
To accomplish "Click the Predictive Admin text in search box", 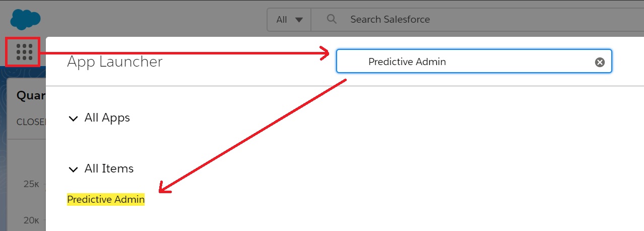I will pyautogui.click(x=407, y=62).
